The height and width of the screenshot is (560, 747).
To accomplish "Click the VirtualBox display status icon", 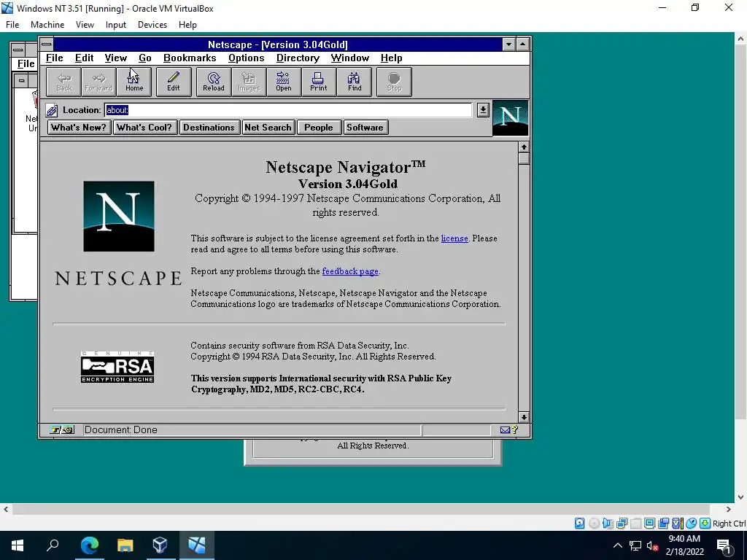I will coord(649,524).
